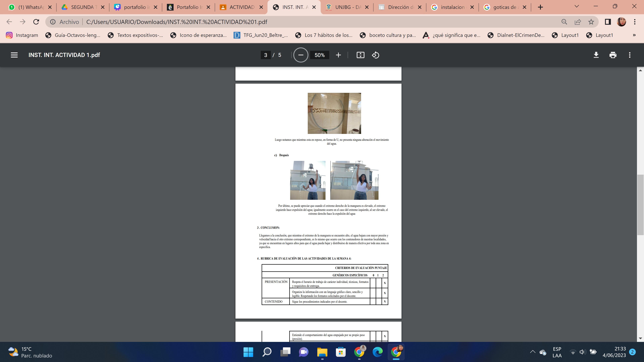The width and height of the screenshot is (644, 362).
Task: Print the PDF document
Action: coord(613,55)
